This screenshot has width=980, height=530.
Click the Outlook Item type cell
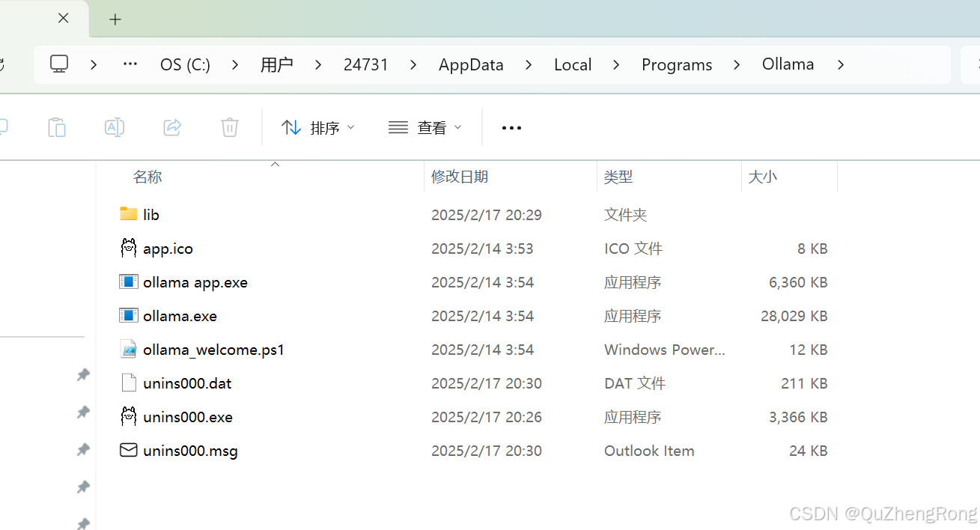(x=649, y=451)
